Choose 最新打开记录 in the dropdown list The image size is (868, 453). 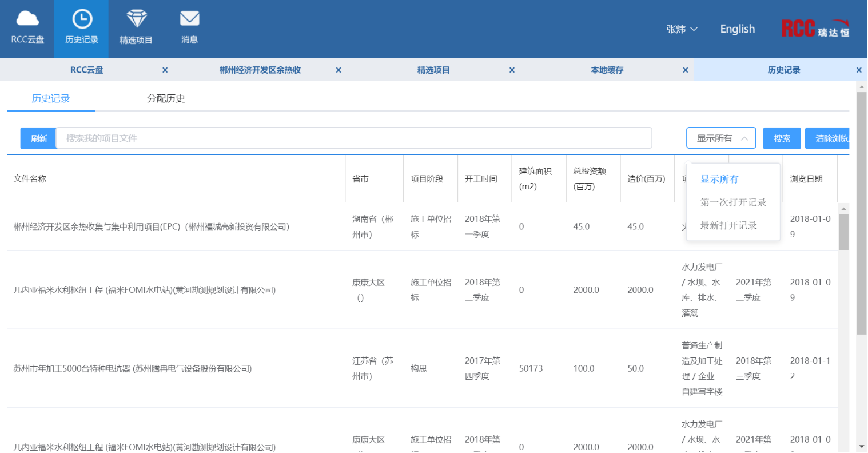[734, 225]
